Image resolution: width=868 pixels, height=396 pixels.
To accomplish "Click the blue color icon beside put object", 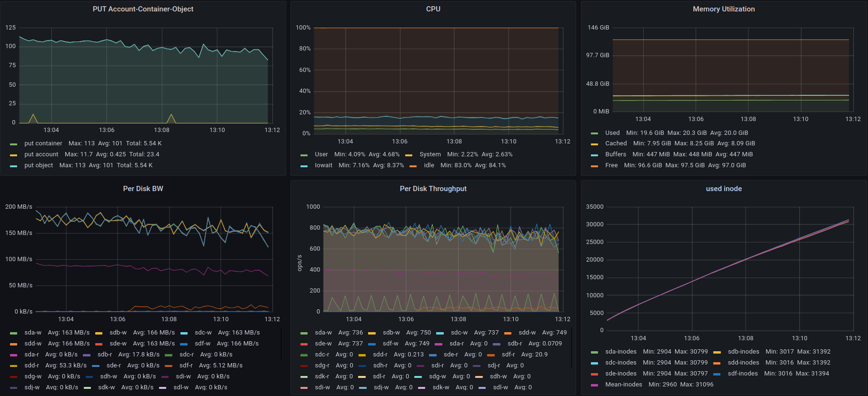I will pos(13,166).
